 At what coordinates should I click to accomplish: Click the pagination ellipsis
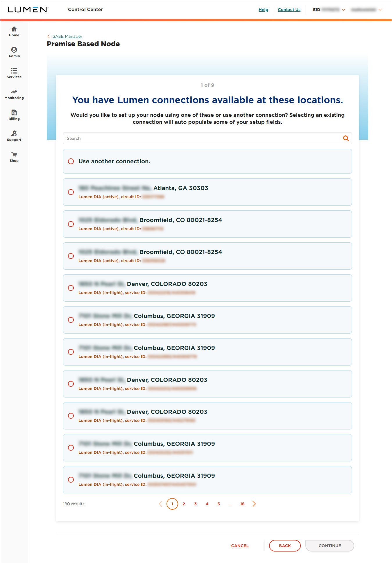point(230,504)
